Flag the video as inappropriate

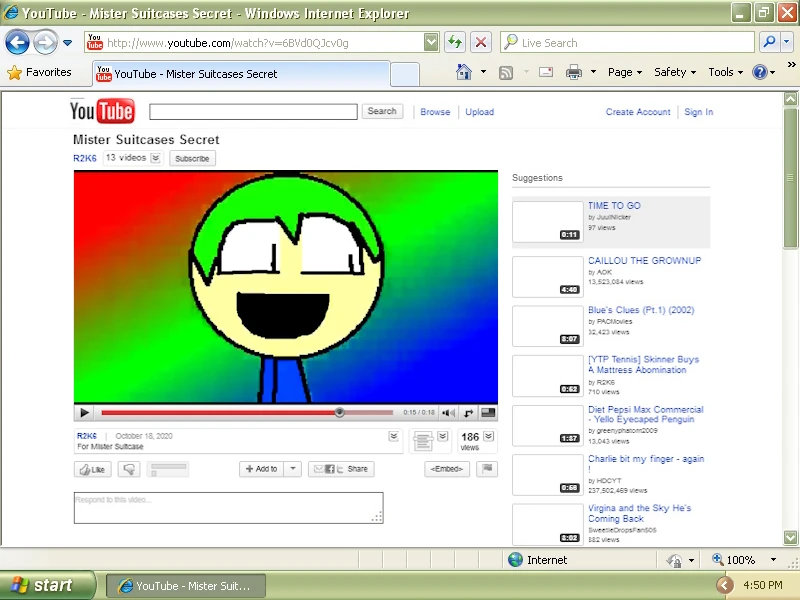click(486, 468)
